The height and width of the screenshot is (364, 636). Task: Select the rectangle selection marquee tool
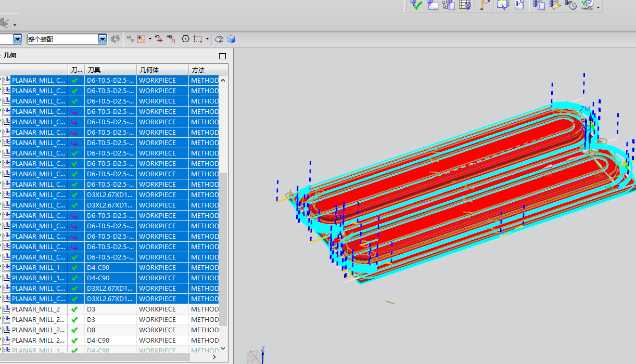coord(198,39)
